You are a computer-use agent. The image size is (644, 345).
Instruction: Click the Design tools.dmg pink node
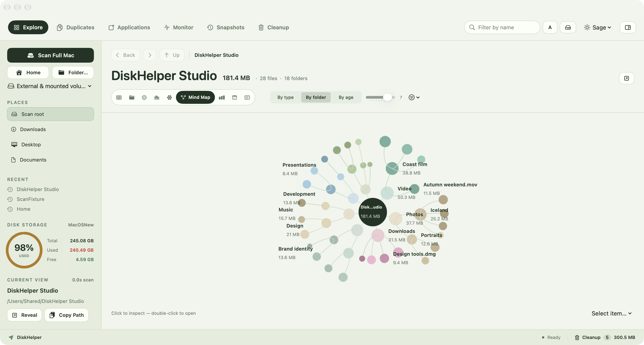click(398, 252)
